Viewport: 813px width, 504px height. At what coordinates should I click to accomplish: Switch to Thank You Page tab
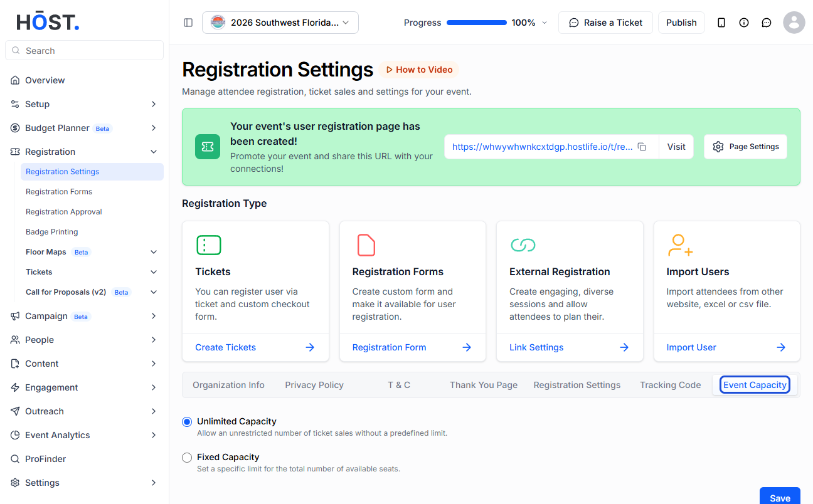[484, 385]
